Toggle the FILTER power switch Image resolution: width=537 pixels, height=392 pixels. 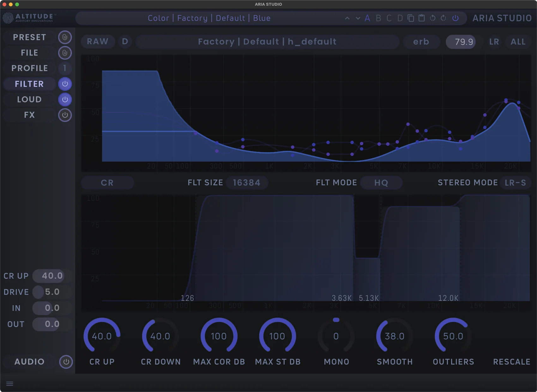[65, 84]
